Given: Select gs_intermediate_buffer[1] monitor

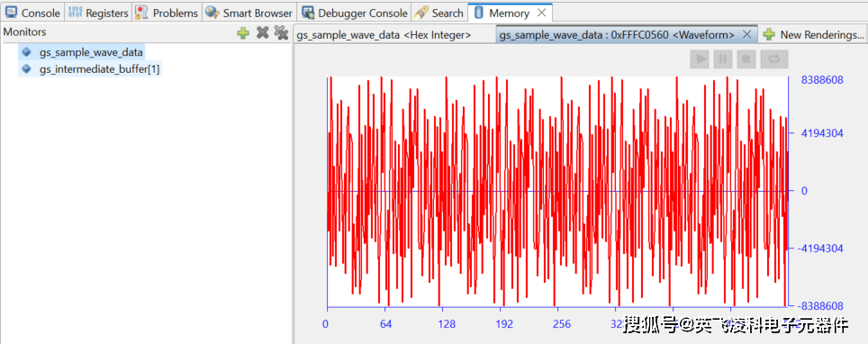Looking at the screenshot, I should tap(100, 69).
